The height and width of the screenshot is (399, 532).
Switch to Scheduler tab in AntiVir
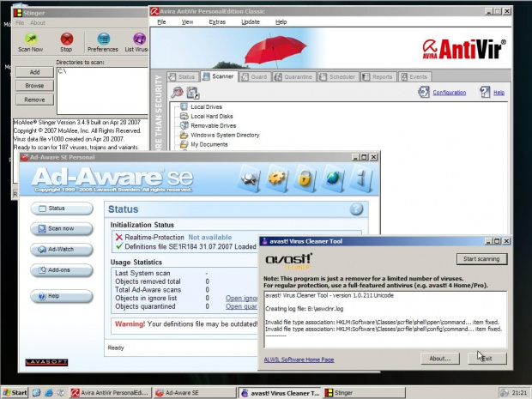click(x=337, y=76)
